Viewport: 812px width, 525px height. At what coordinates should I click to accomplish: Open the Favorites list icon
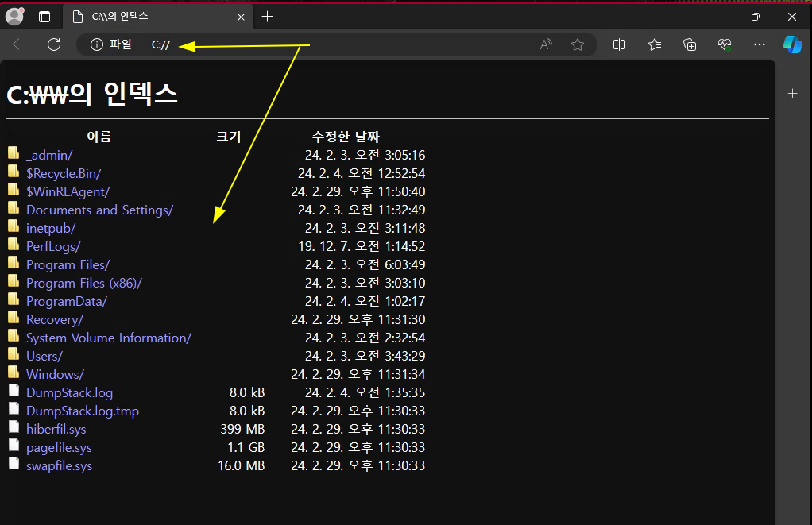coord(655,45)
